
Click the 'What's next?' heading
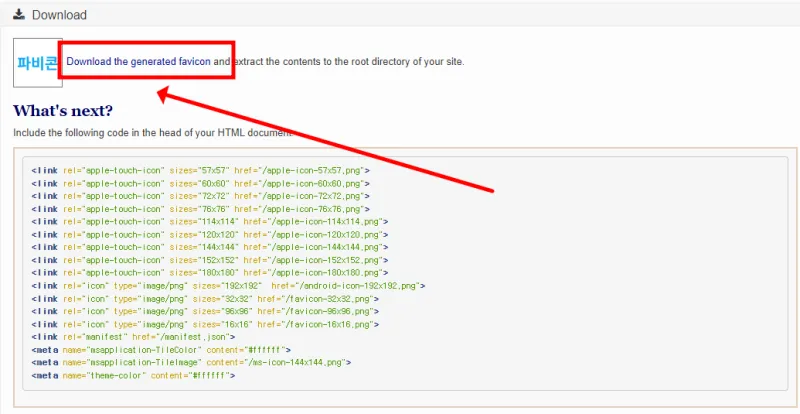coord(62,110)
